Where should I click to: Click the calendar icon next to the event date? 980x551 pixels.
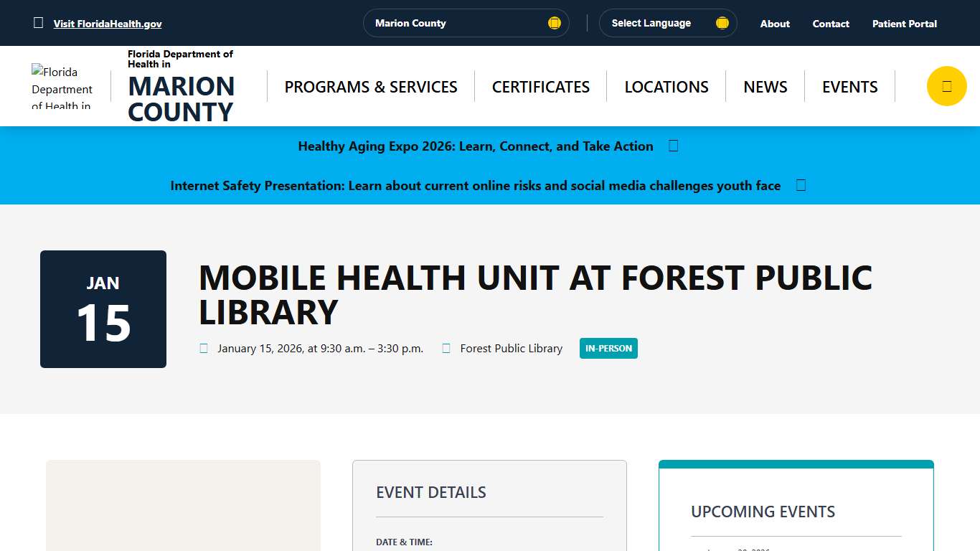point(204,348)
